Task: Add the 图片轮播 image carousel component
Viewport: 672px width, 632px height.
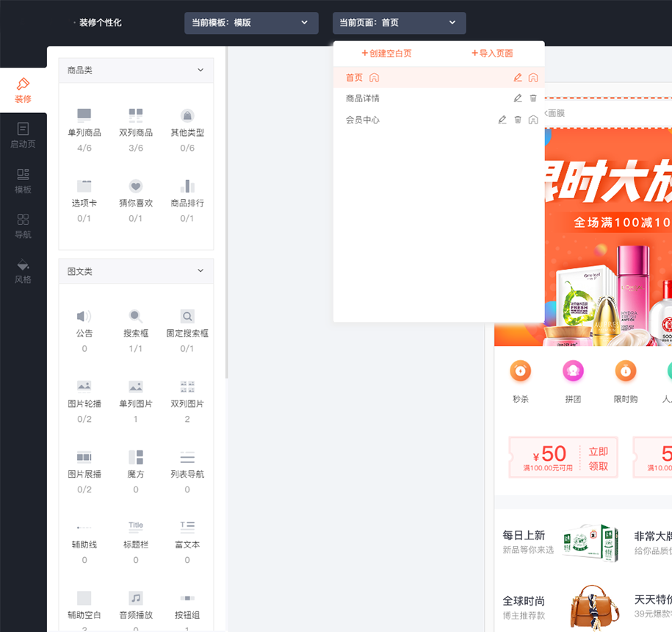Action: click(84, 401)
